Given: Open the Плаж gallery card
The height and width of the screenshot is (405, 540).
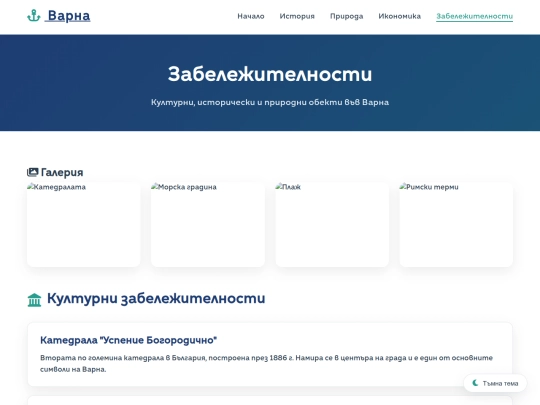Looking at the screenshot, I should (332, 225).
